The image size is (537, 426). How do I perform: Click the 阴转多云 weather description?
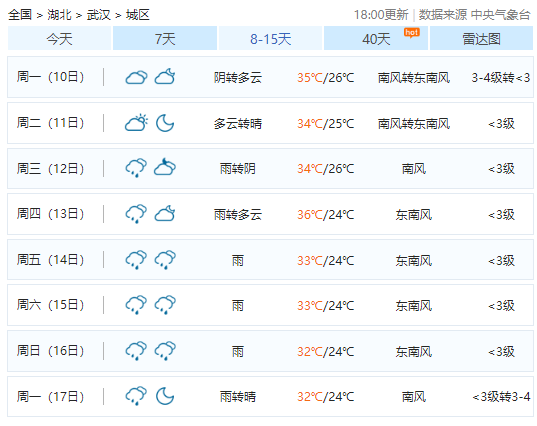point(238,78)
